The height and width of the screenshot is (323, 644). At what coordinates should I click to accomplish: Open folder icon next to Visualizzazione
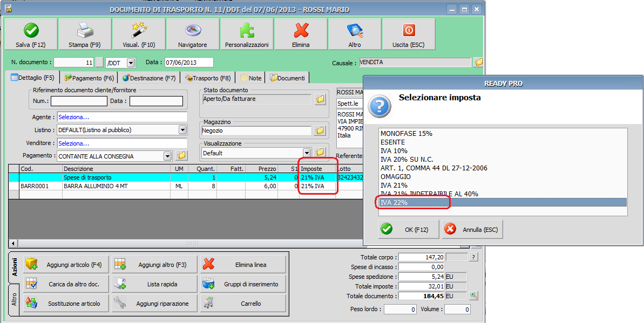[320, 153]
